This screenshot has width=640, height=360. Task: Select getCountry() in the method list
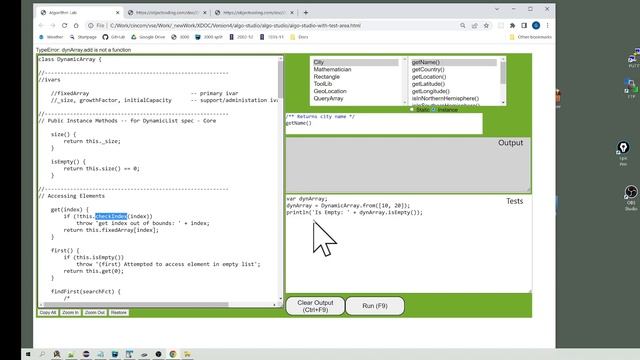point(454,69)
